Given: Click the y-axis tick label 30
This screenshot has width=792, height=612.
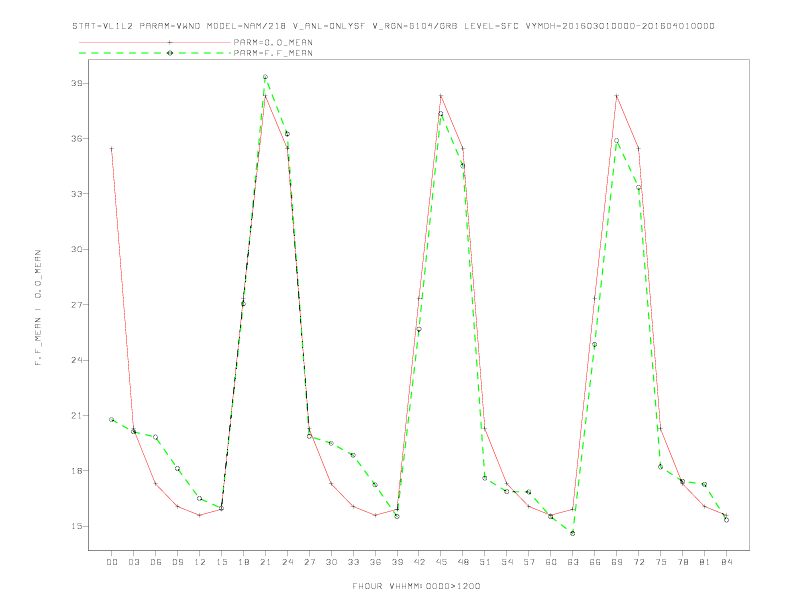Looking at the screenshot, I should coord(77,249).
